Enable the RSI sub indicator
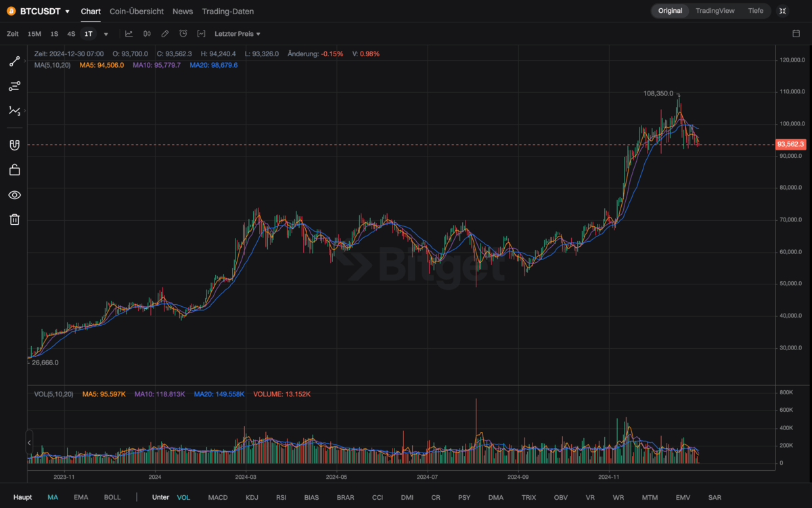812x508 pixels. coord(281,497)
